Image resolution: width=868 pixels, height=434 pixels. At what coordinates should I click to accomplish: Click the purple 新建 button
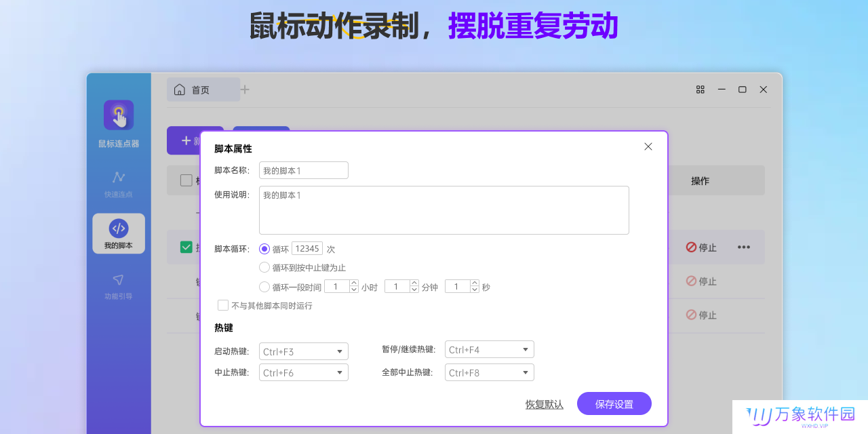pyautogui.click(x=195, y=140)
